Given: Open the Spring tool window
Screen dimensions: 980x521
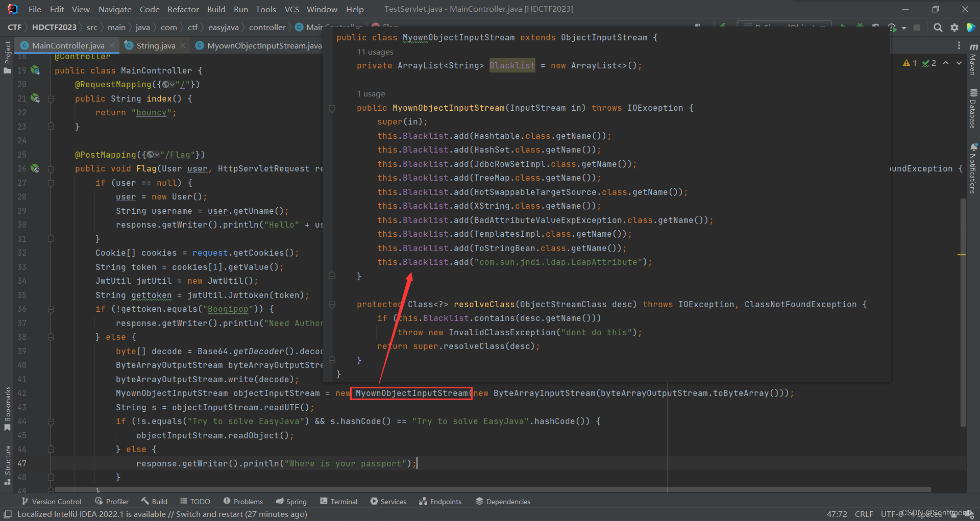Looking at the screenshot, I should pos(291,502).
